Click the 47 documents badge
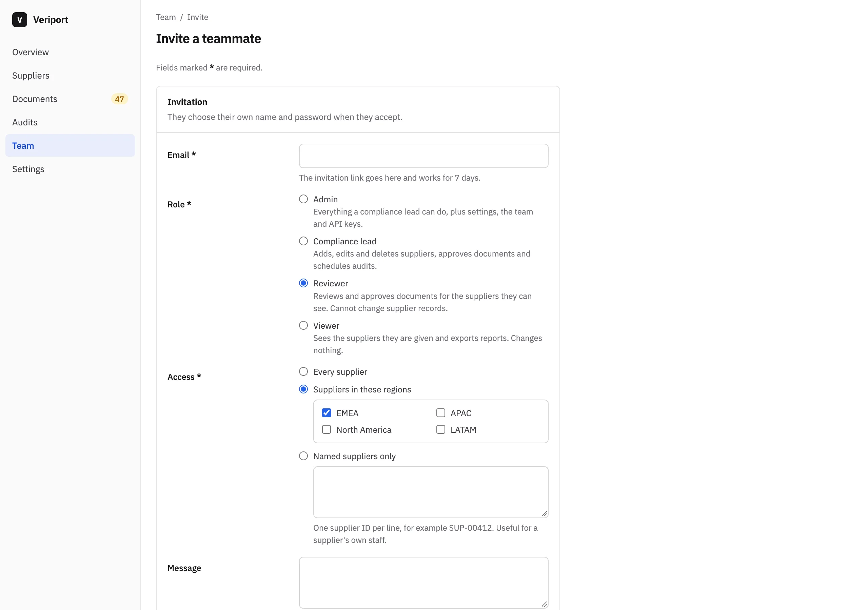Screen dimensions: 868x610 119,99
